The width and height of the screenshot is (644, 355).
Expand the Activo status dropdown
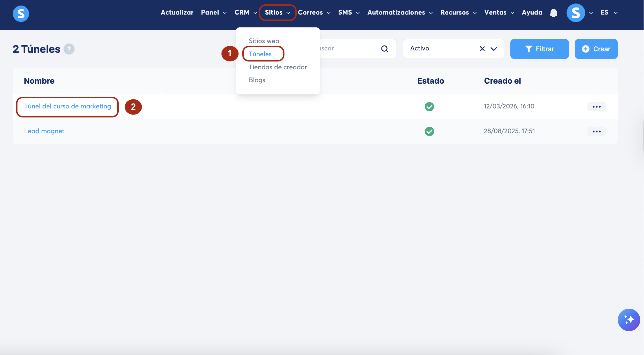[x=494, y=49]
